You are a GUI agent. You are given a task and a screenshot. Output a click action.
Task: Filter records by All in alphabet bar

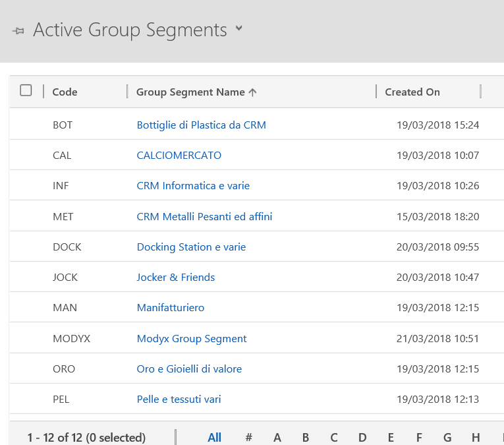(x=214, y=438)
